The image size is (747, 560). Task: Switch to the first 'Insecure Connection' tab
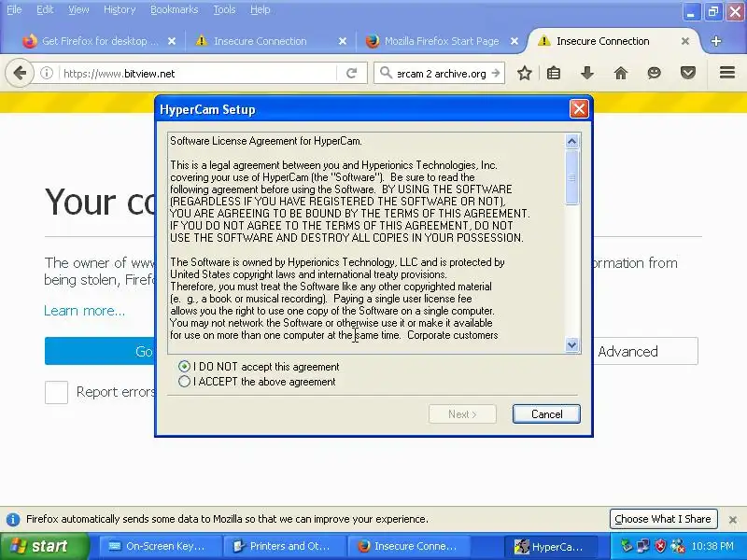(x=260, y=41)
